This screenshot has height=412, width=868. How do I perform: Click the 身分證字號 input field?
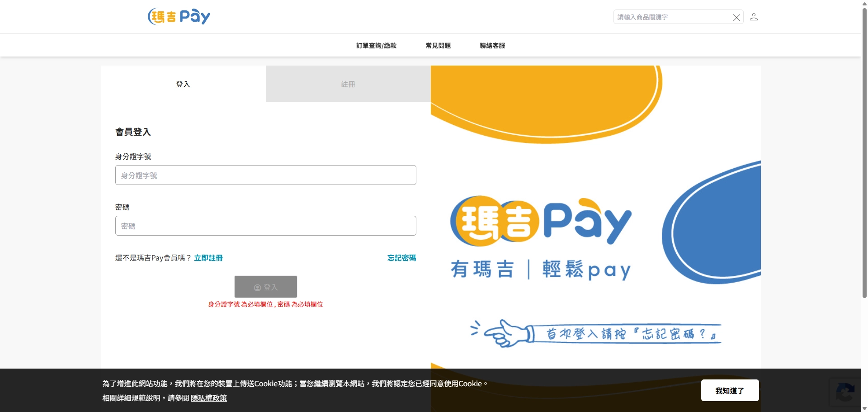[x=266, y=175]
